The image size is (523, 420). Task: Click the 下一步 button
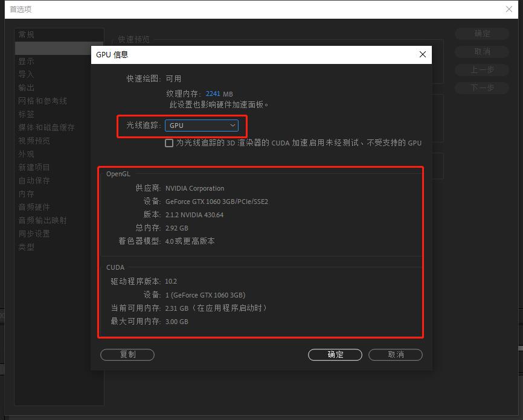[481, 87]
